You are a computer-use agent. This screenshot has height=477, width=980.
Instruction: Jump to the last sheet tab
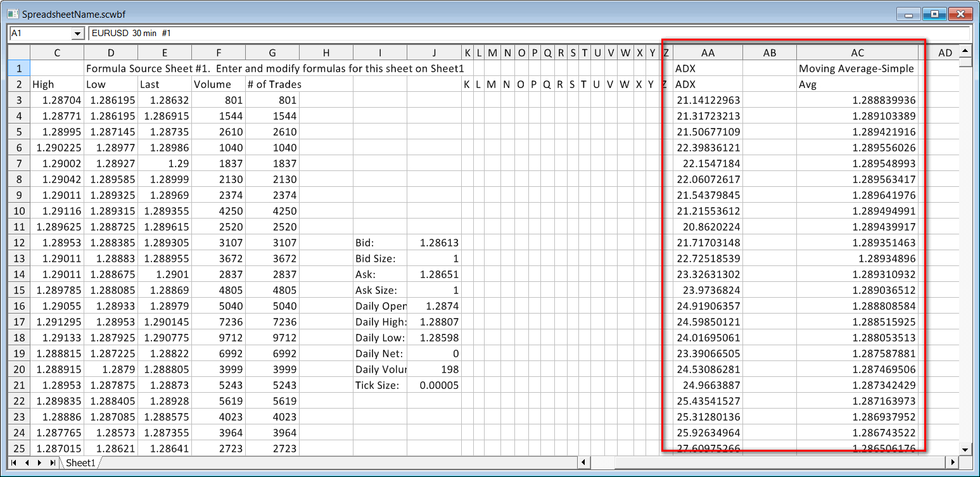tap(53, 463)
